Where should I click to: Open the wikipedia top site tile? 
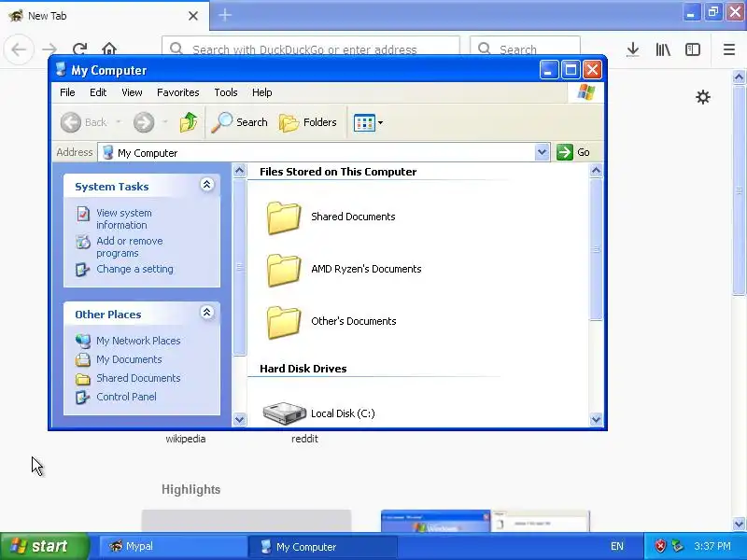(x=186, y=439)
